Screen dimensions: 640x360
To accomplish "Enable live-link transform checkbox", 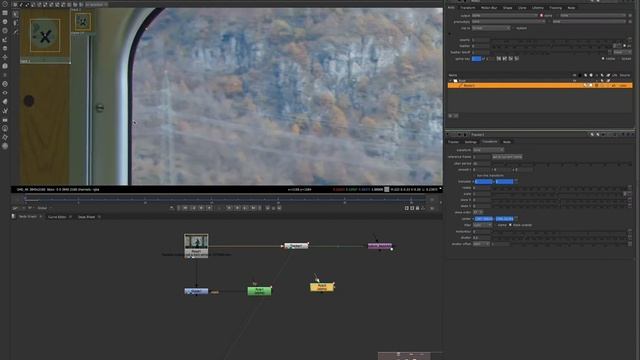I will tap(475, 176).
